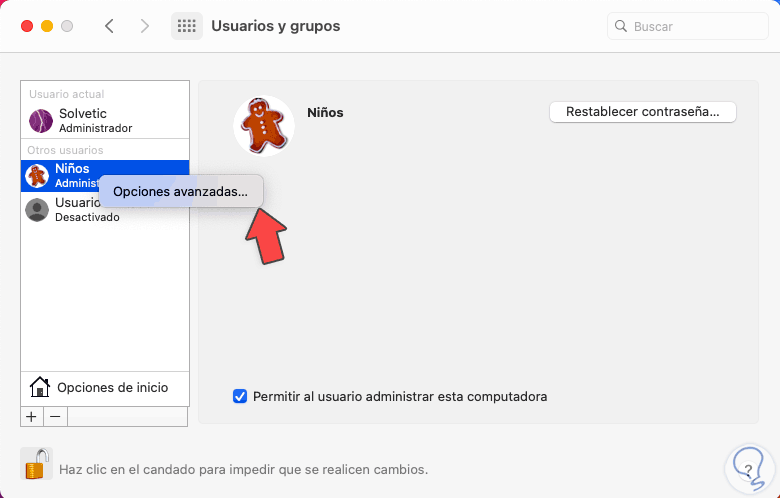
Task: Click the Niños name in the detail pane
Action: pyautogui.click(x=325, y=112)
